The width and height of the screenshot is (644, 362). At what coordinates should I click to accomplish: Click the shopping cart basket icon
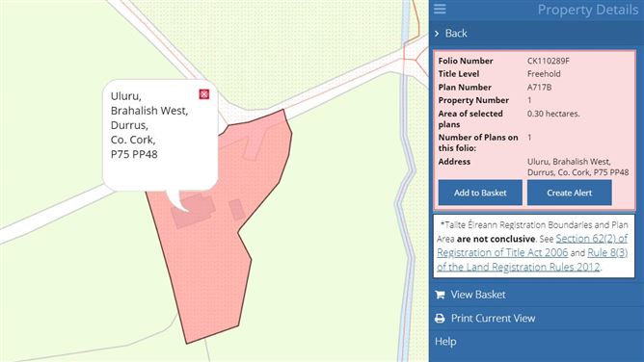click(x=440, y=295)
